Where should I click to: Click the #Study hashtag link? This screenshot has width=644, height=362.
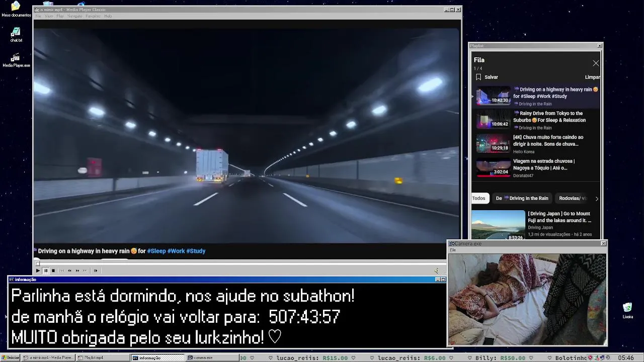coord(196,251)
